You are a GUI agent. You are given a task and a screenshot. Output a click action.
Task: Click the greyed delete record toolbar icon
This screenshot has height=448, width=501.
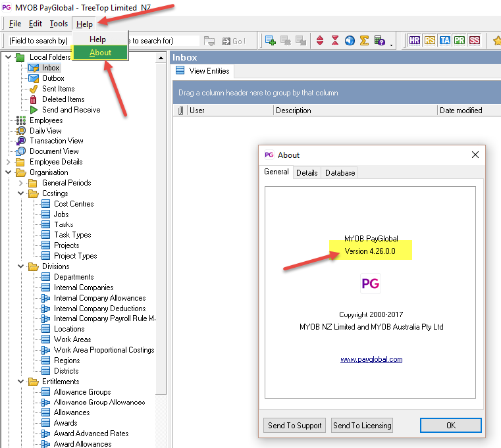point(286,41)
